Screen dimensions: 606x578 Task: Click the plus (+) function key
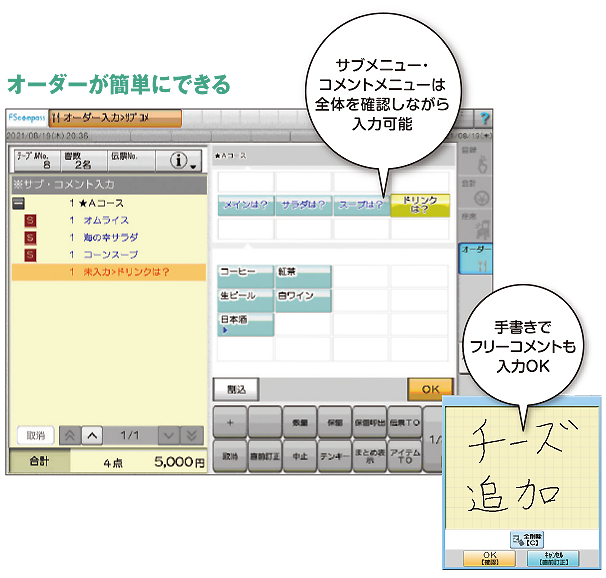click(x=230, y=422)
